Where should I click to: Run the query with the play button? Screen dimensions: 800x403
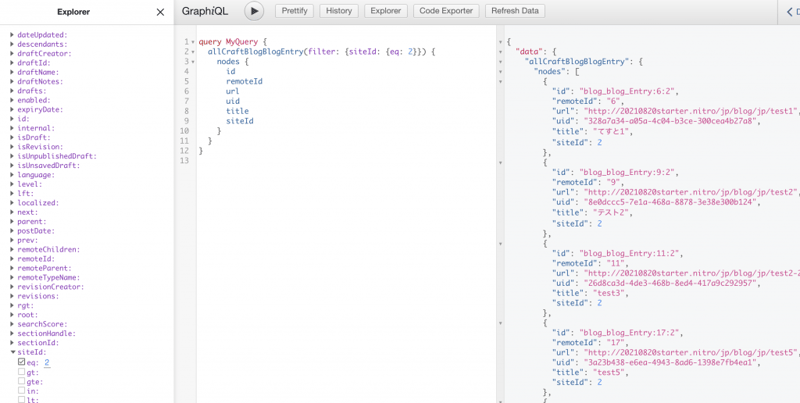click(x=254, y=11)
